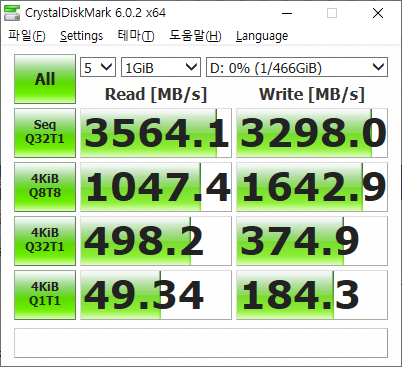Run the 4KiB Q32T1 benchmark
Image resolution: width=402 pixels, height=367 pixels.
click(45, 241)
